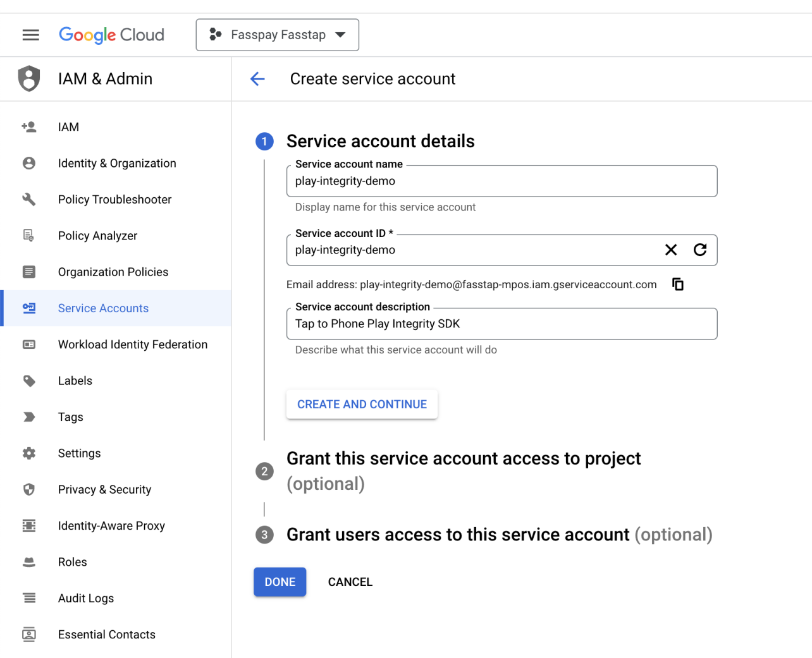
Task: Go back using the left arrow
Action: click(x=257, y=79)
